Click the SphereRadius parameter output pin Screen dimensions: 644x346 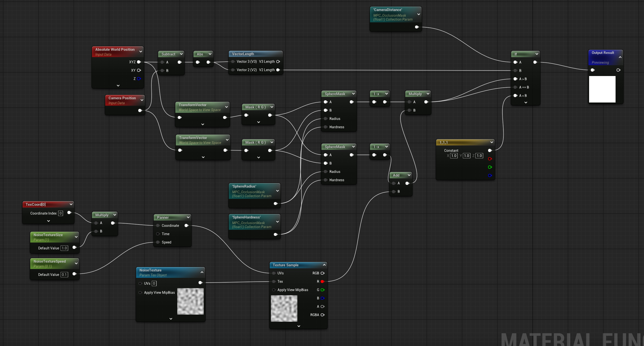click(x=276, y=203)
